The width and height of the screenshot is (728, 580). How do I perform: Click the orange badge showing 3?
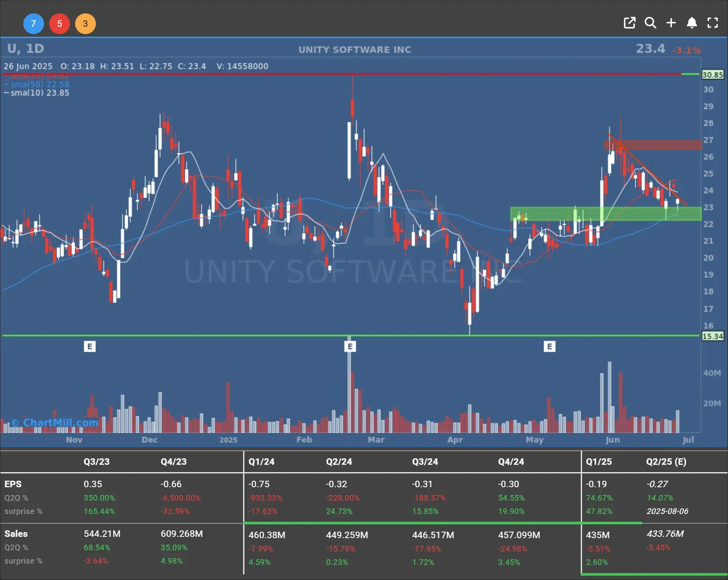pos(85,24)
